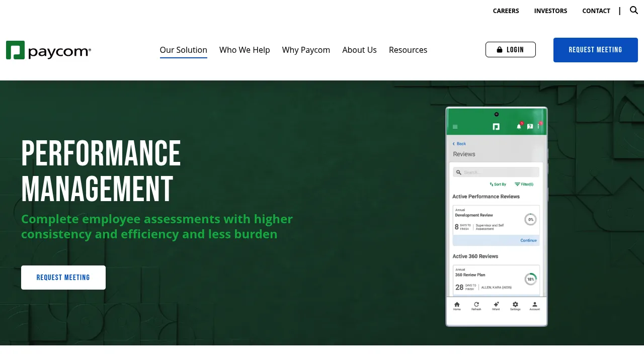Viewport: 644px width, 362px height.
Task: Click the Search field in phone mockup
Action: (496, 172)
